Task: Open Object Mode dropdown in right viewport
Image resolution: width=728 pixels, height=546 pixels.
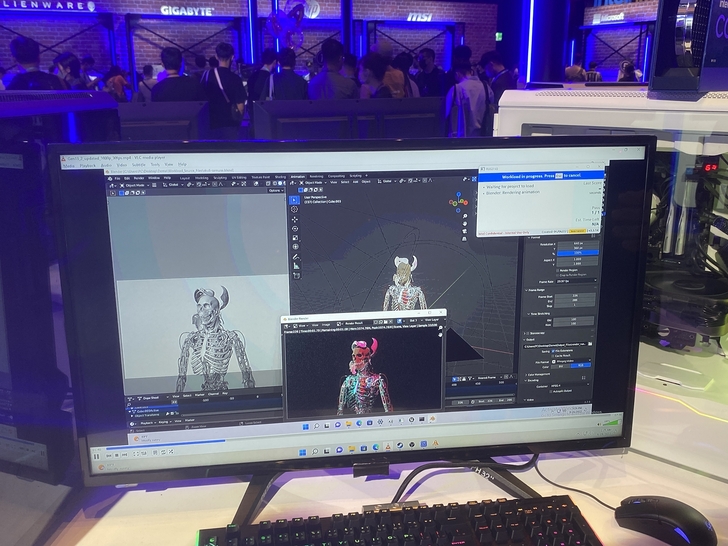Action: click(x=312, y=182)
